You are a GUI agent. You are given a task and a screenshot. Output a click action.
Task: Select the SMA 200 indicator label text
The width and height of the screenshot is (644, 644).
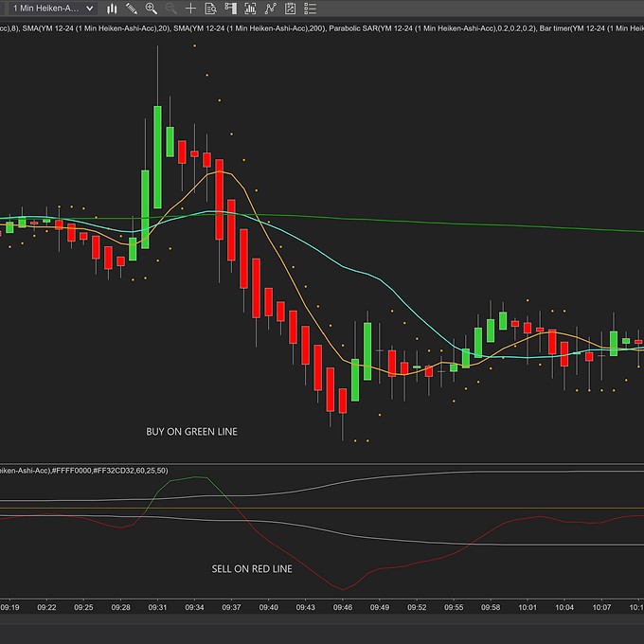tap(249, 28)
